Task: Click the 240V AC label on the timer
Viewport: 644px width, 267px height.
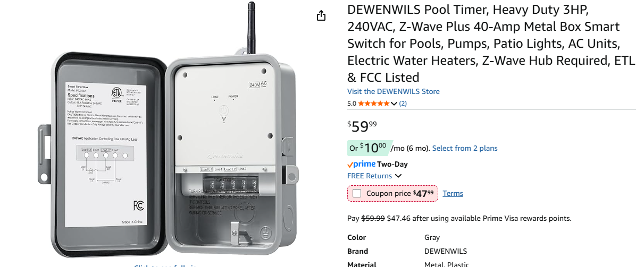Action: pyautogui.click(x=258, y=84)
